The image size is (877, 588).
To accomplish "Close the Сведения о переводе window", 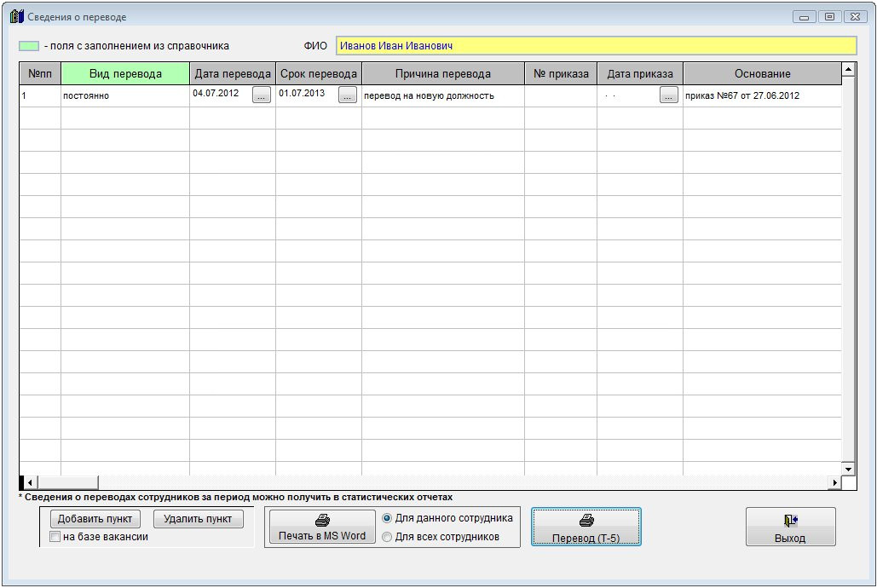I will tap(855, 17).
